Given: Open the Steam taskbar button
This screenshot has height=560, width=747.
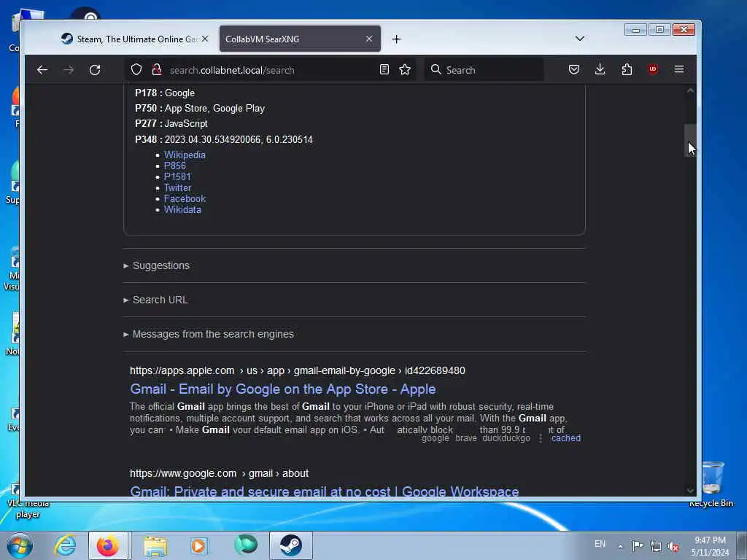Looking at the screenshot, I should [x=290, y=545].
